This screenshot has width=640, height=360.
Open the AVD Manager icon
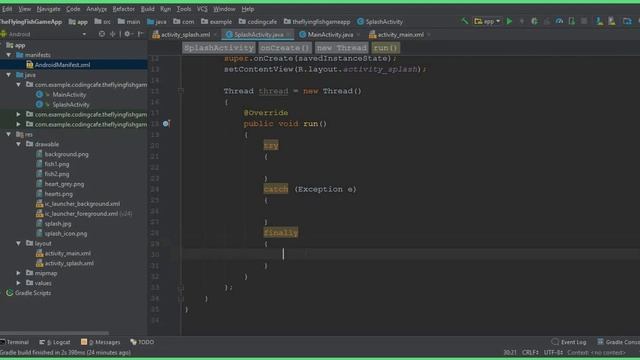coord(599,21)
